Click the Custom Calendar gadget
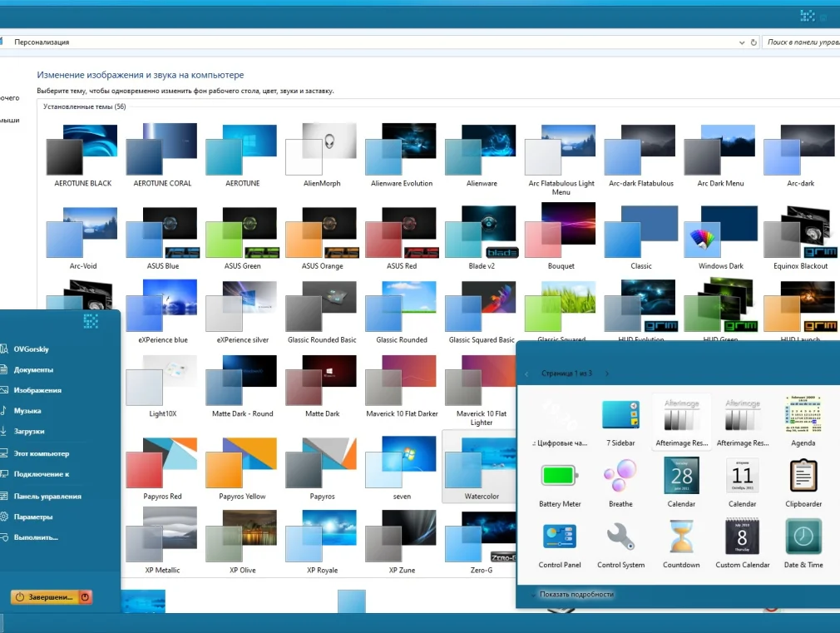840x633 pixels. pos(743,537)
